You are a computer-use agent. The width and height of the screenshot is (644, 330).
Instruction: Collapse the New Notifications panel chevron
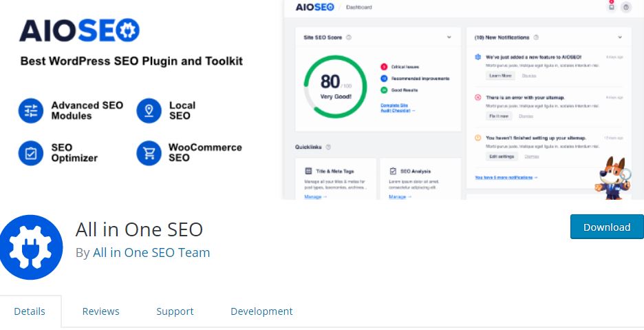click(x=620, y=37)
